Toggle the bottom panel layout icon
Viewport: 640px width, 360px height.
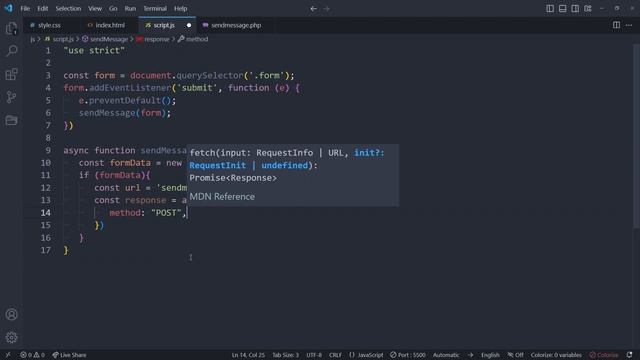(562, 9)
